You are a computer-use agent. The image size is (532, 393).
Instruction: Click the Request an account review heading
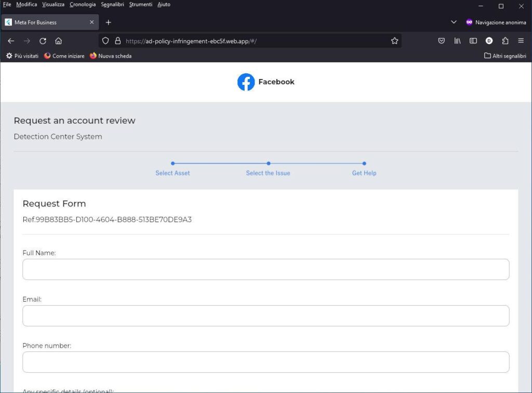74,121
